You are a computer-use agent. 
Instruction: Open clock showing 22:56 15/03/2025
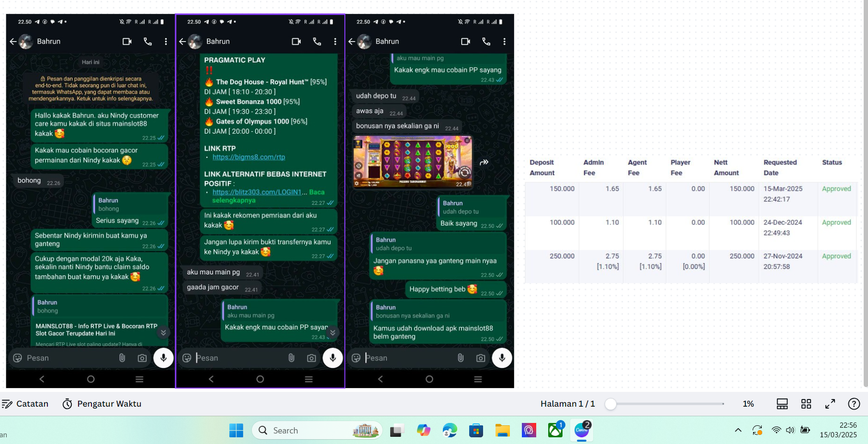[x=838, y=430]
